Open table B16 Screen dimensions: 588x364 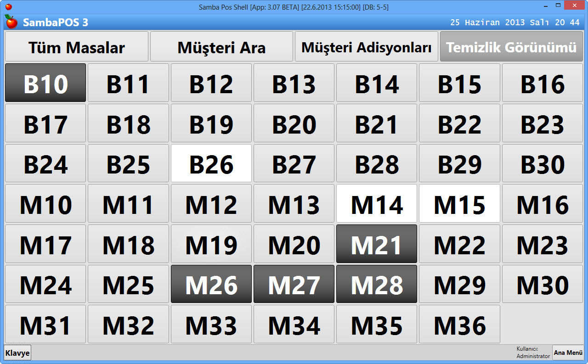(542, 83)
